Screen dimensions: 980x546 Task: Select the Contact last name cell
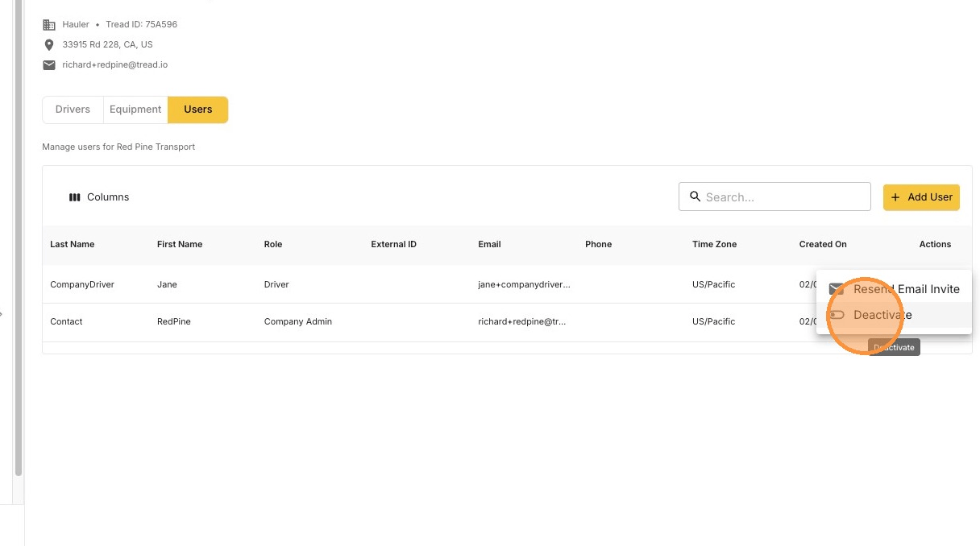pyautogui.click(x=66, y=321)
